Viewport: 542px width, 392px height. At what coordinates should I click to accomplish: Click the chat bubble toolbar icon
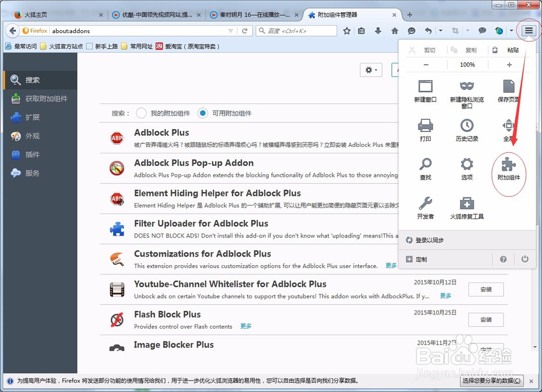tap(482, 31)
